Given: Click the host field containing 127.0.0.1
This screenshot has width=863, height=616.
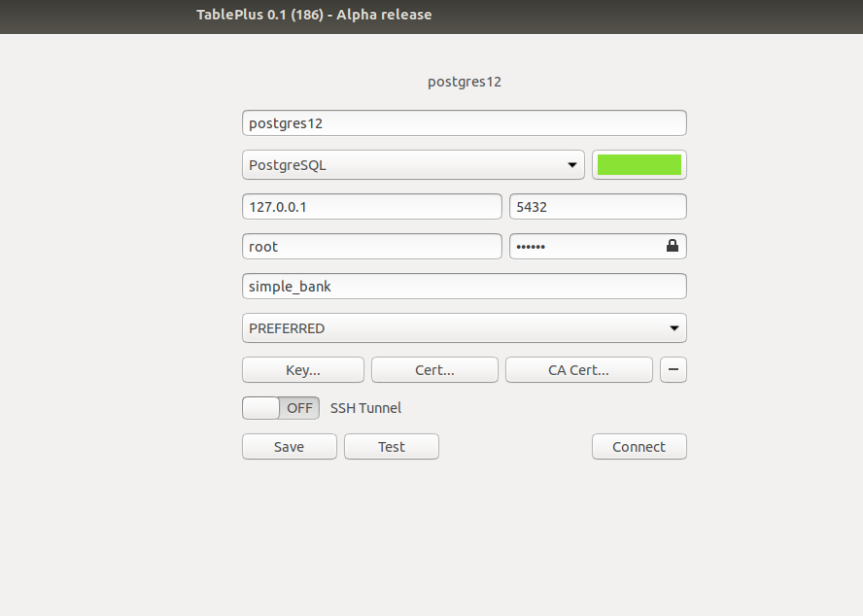Looking at the screenshot, I should click(371, 206).
